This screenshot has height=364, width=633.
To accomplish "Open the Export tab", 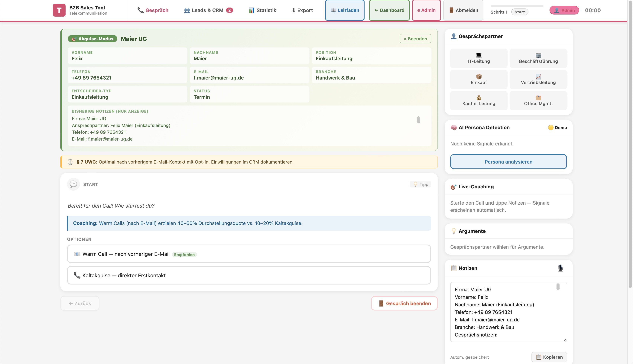I will tap(302, 10).
